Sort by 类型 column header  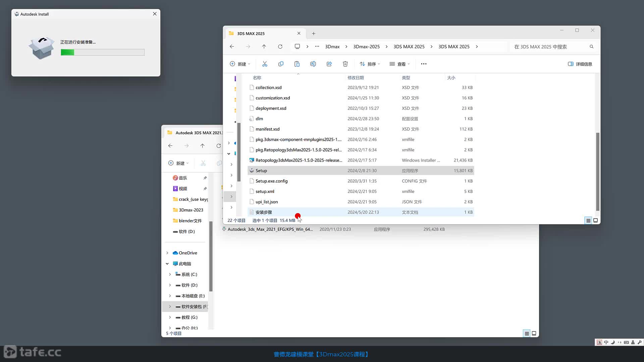point(406,78)
